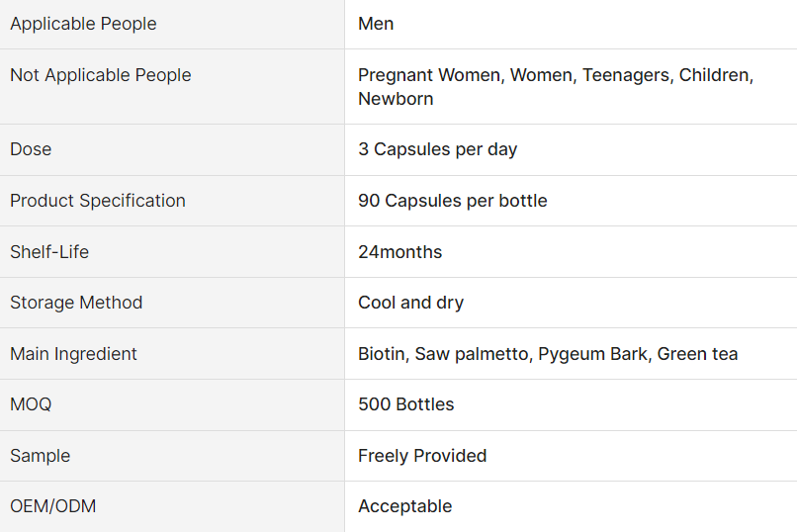Click the 'Freely Provided' value
797x532 pixels.
(422, 456)
